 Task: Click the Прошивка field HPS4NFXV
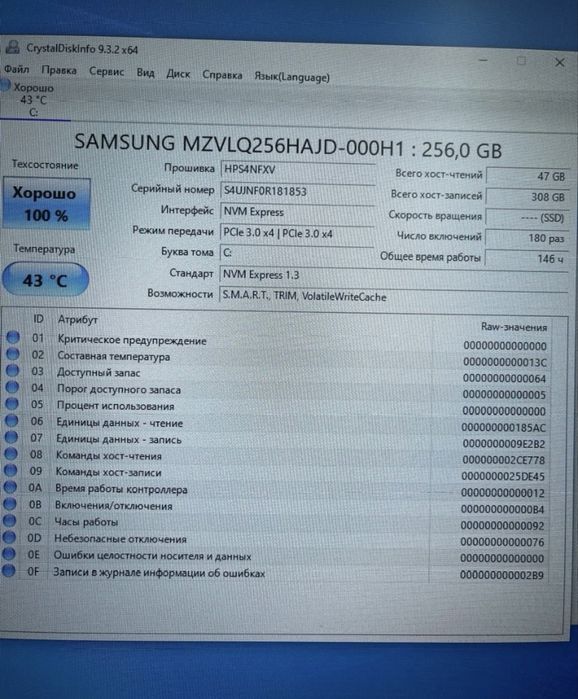[298, 169]
